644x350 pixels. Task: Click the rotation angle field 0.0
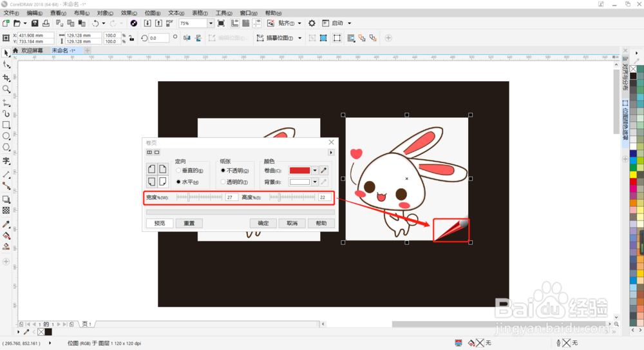pos(159,38)
